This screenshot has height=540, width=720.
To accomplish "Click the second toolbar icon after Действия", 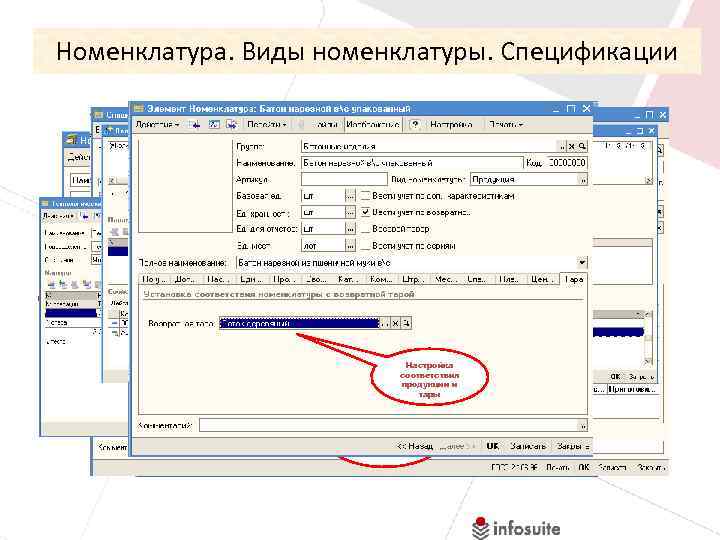I will pos(214,124).
